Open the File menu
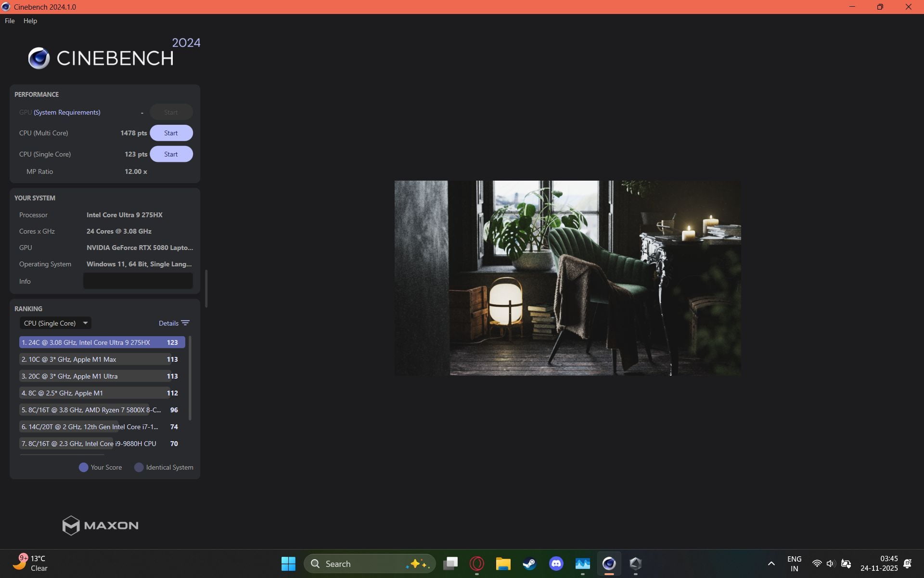The image size is (924, 578). [10, 21]
